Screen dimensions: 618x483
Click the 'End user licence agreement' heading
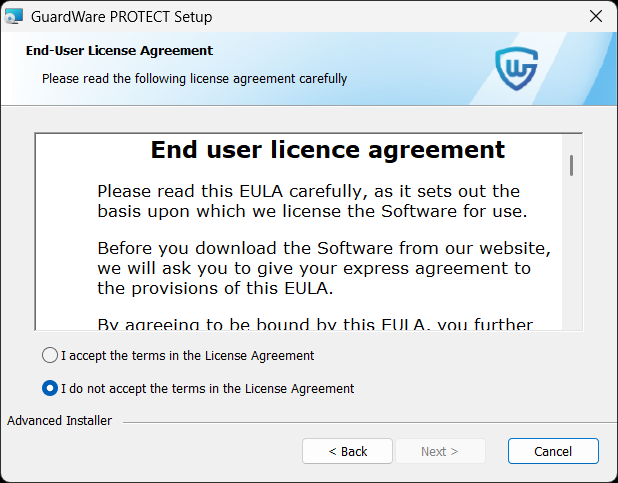tap(327, 150)
